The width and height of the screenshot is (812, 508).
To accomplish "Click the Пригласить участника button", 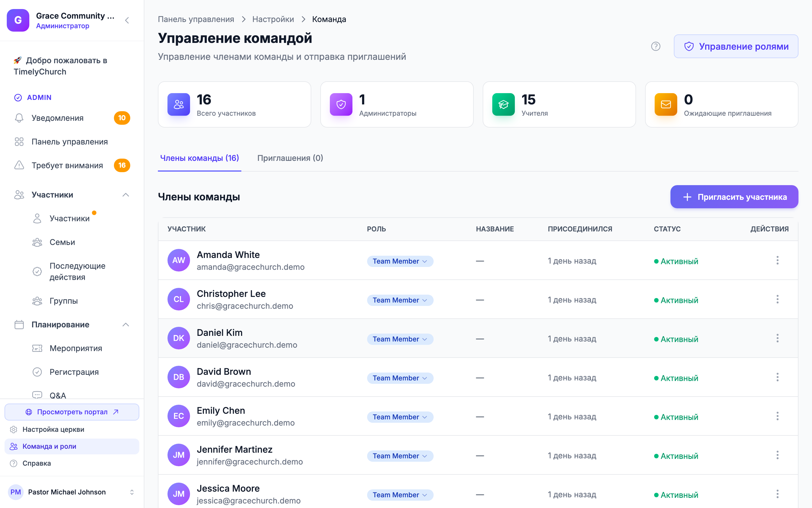I will [734, 197].
